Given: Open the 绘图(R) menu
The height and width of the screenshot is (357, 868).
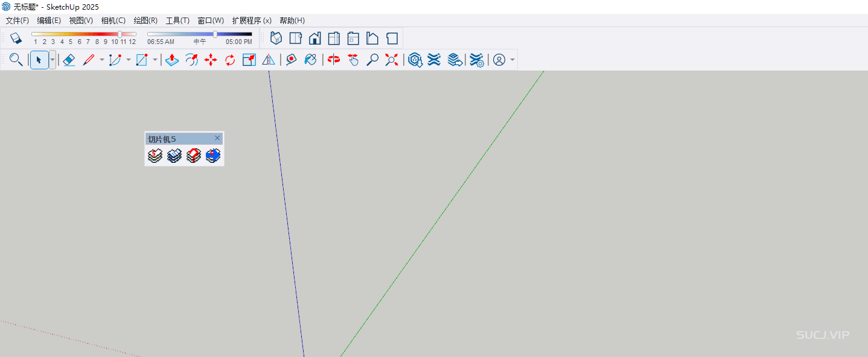Looking at the screenshot, I should point(145,21).
